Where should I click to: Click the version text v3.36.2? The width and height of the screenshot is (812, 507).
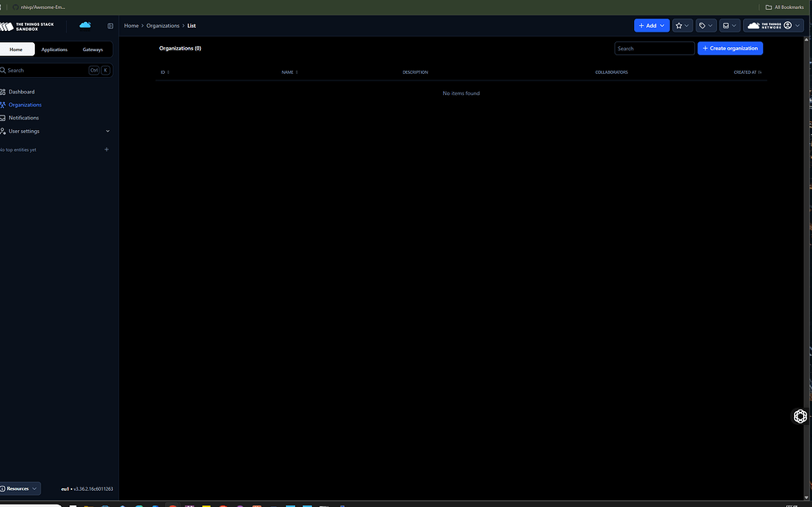(93, 489)
